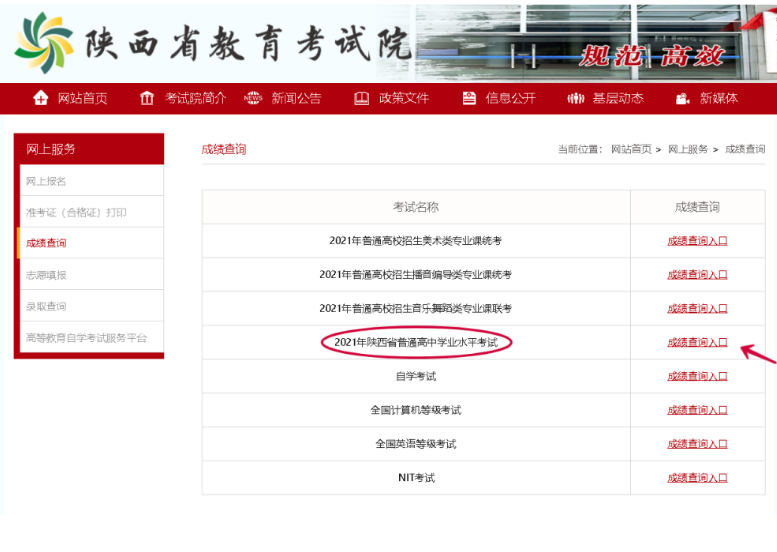Click the pinwheel logo of 陕西省教育考试院

[43, 40]
